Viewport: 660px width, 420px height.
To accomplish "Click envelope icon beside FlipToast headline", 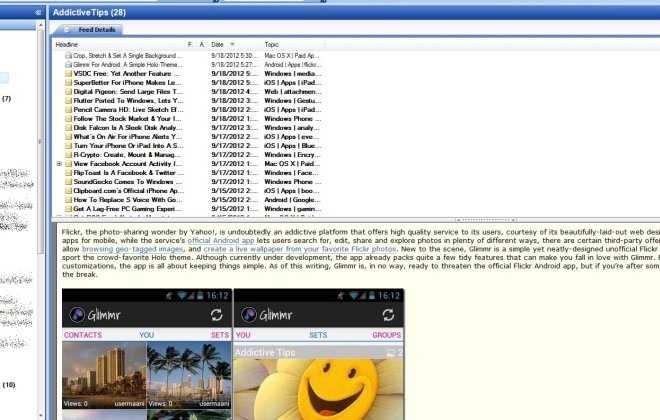I will coord(69,172).
